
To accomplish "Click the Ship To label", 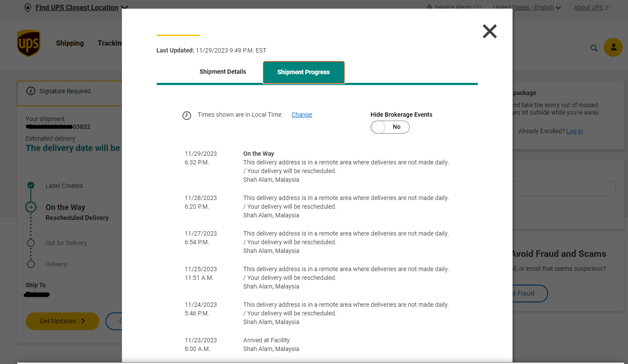I will click(36, 285).
